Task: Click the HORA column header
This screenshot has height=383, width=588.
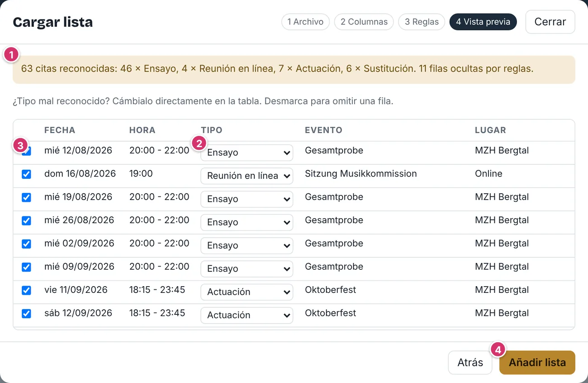Action: [x=142, y=130]
